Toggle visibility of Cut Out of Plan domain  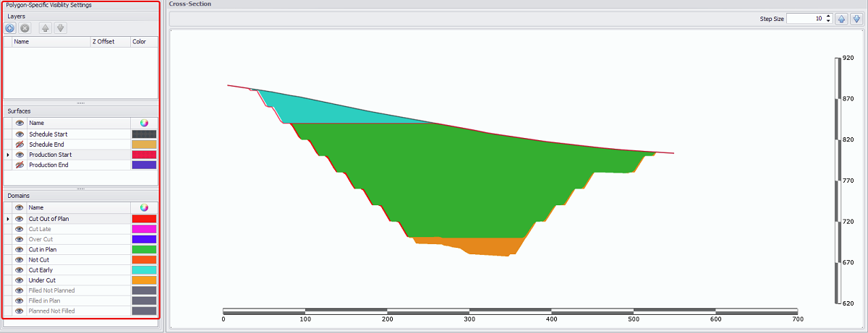click(x=20, y=218)
